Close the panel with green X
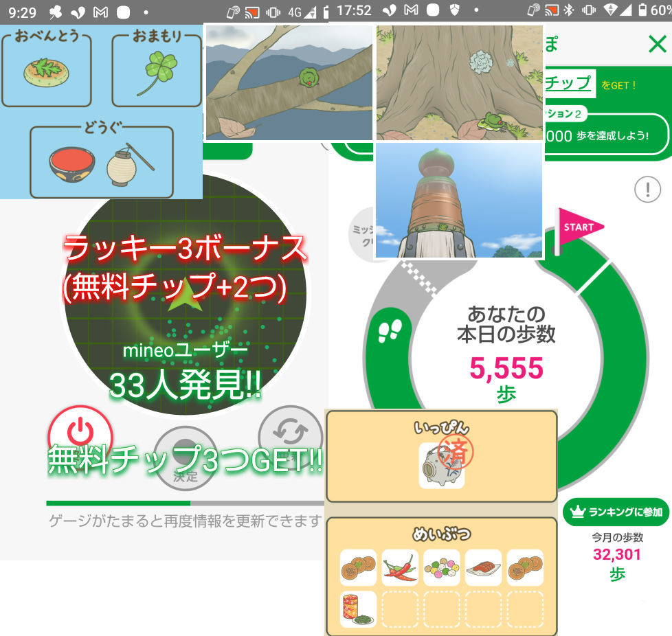The height and width of the screenshot is (636, 672). coord(658,44)
